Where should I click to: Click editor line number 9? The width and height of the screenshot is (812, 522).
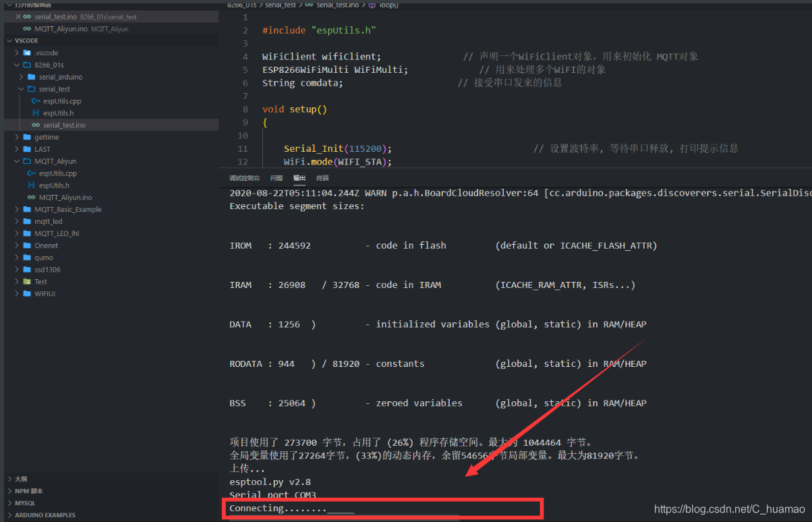[245, 122]
